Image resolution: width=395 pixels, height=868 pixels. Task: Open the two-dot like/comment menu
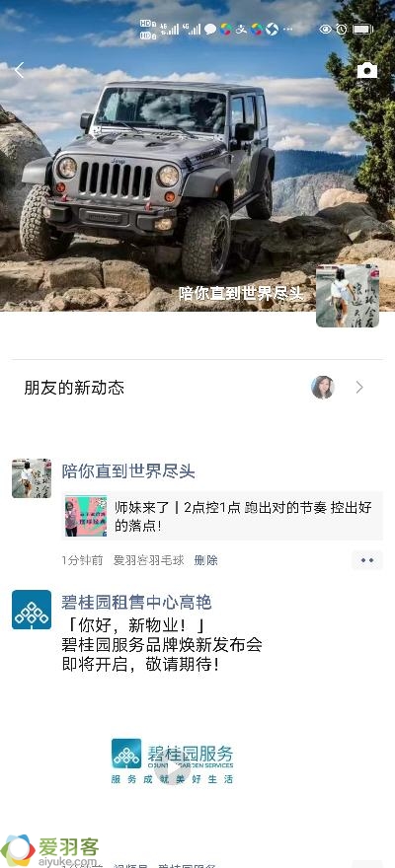[367, 560]
